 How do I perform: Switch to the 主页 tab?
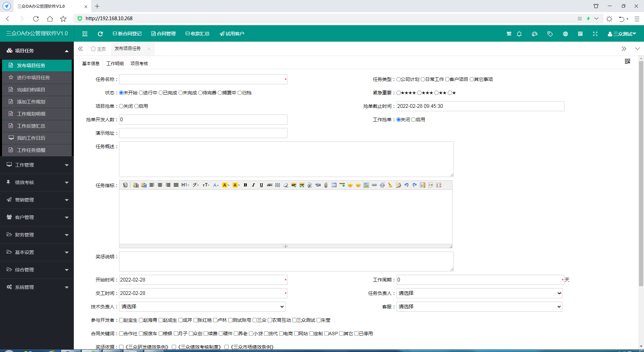tap(99, 49)
